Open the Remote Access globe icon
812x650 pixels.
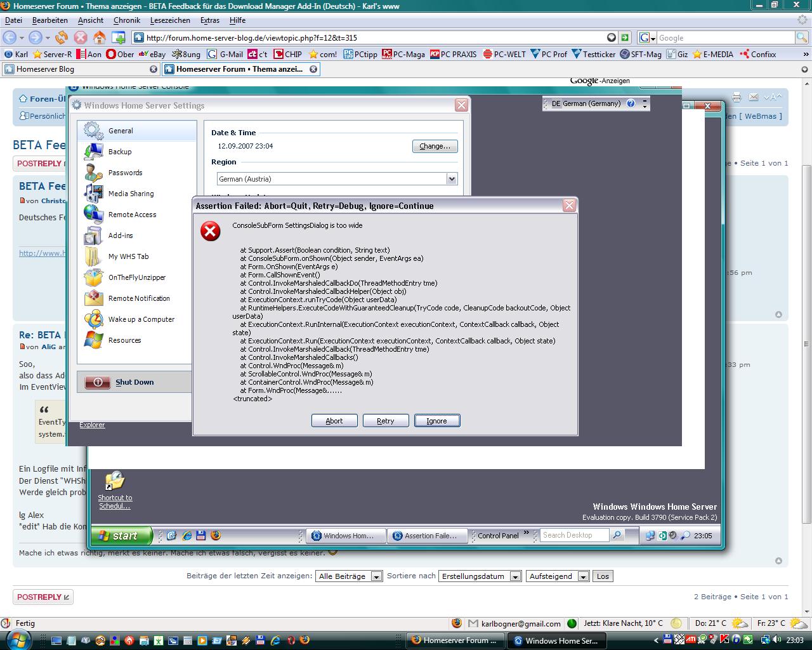pos(93,215)
